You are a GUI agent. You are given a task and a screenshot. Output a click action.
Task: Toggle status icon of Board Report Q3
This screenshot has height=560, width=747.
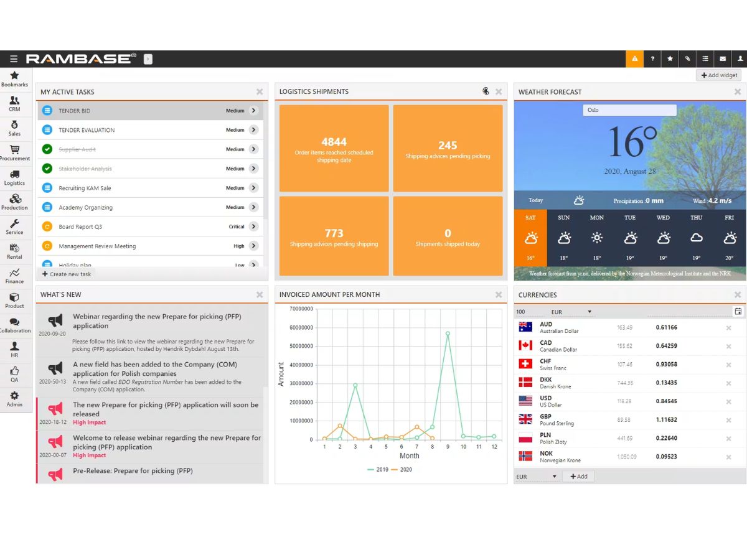[x=47, y=226]
